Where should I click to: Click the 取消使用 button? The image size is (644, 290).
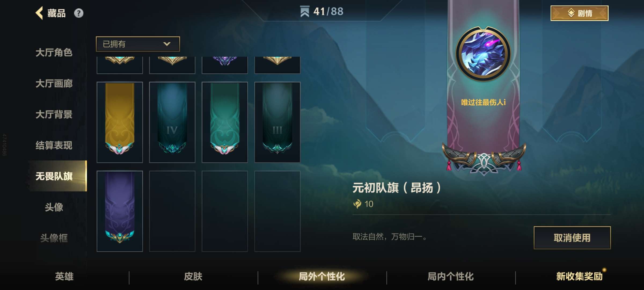coord(572,238)
